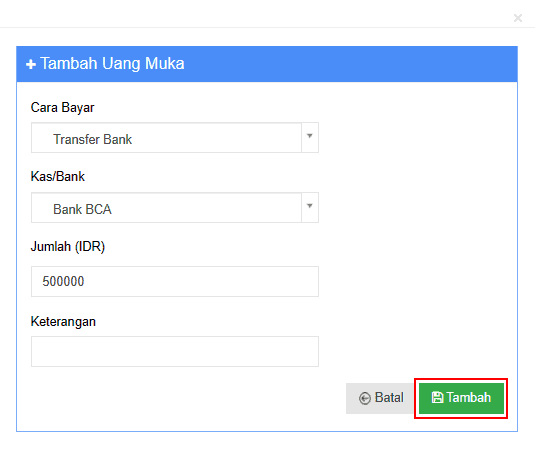The image size is (535, 470).
Task: Click the plus icon beside Tambah Uang Muka
Action: pyautogui.click(x=31, y=64)
